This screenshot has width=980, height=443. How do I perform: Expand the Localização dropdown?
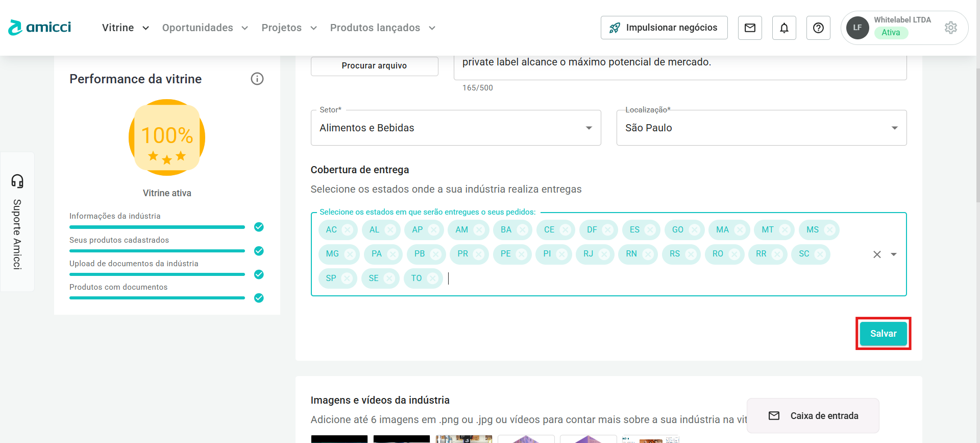[894, 128]
